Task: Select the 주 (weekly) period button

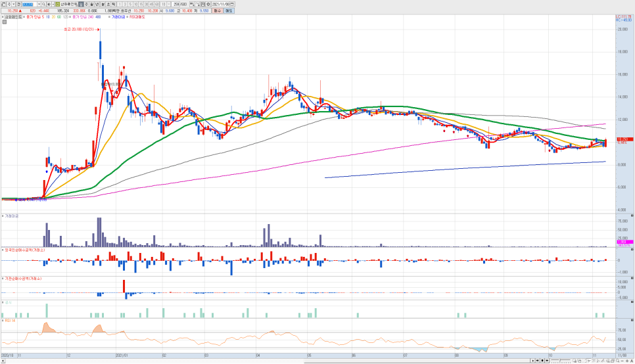Action: pos(87,4)
